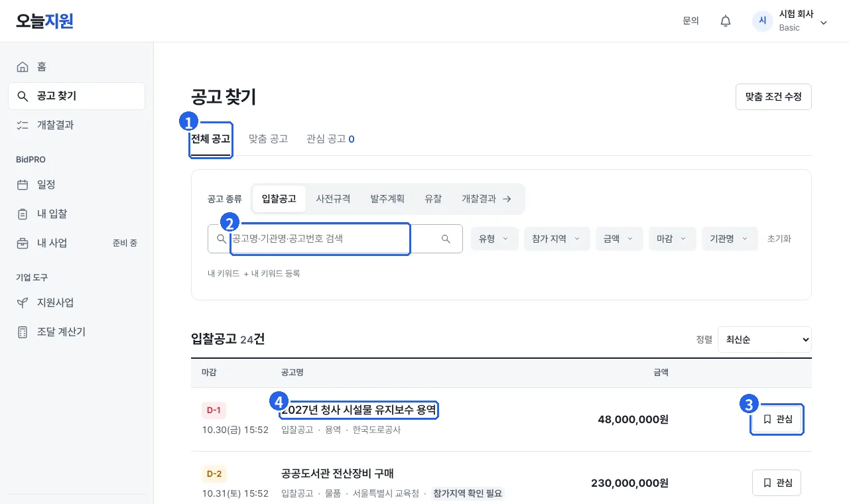The image size is (849, 504).
Task: Bookmark 2027년 청사 시설물 유지보수 용역 with 관심
Action: point(777,419)
